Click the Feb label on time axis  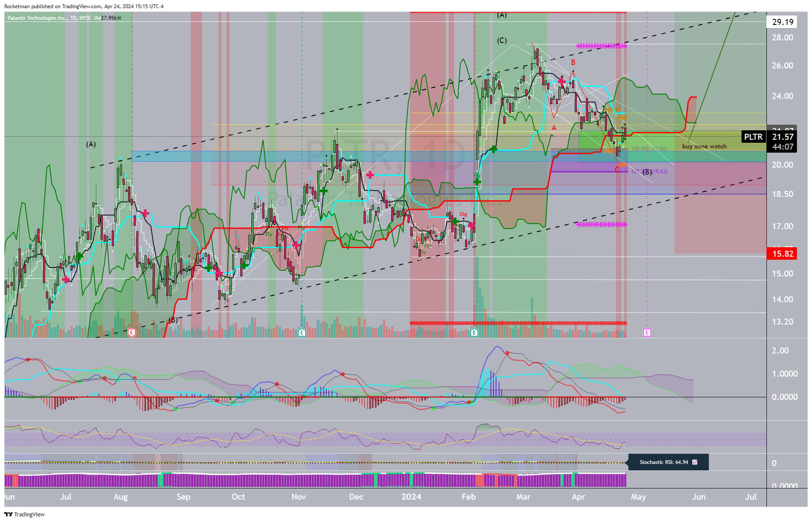[x=469, y=497]
